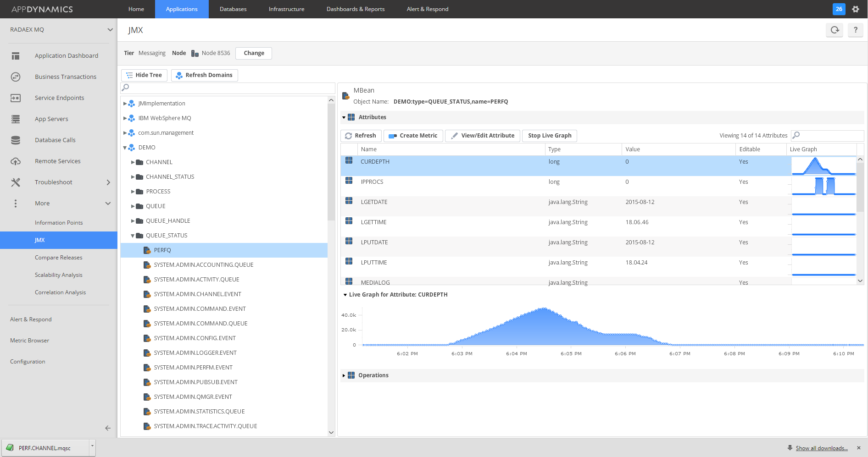Screen dimensions: 868x457
Task: Expand the Troubleshoot submenu arrow
Action: [x=108, y=182]
